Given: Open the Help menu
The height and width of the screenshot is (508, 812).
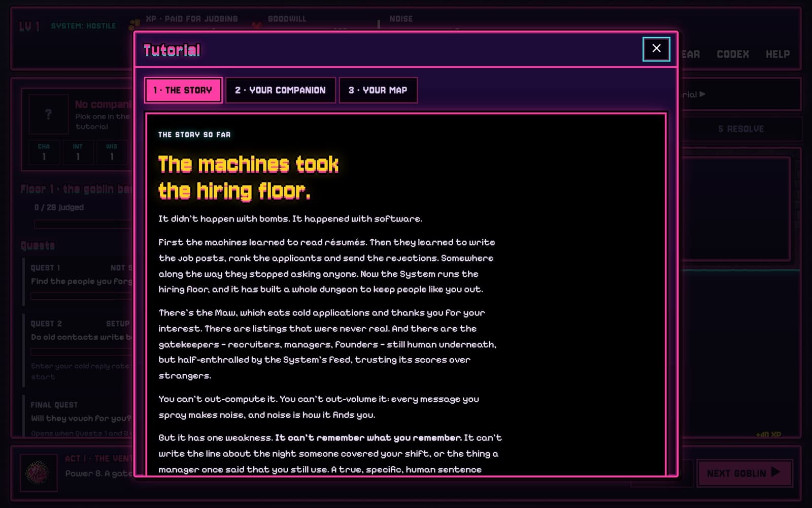Looking at the screenshot, I should point(777,54).
